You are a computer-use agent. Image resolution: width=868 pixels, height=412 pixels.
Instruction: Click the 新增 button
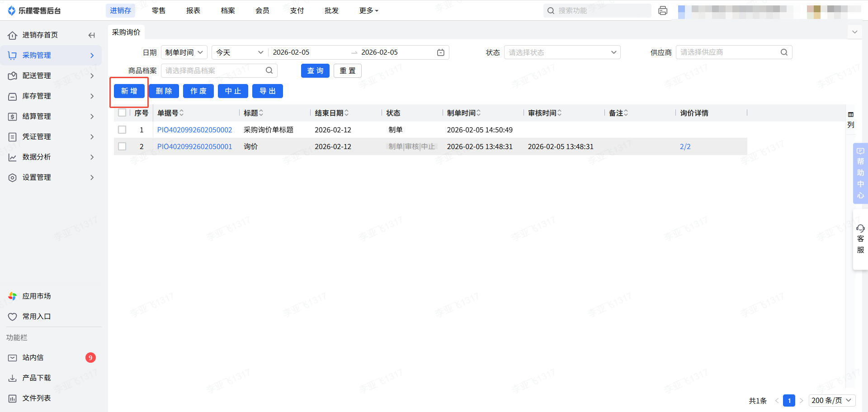tap(129, 91)
